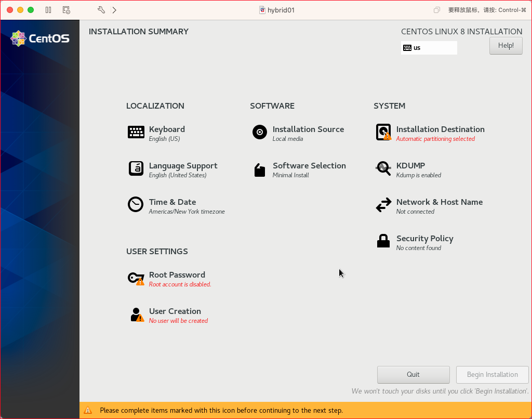The height and width of the screenshot is (419, 532).
Task: Open KDUMP settings via the magnifier icon
Action: pos(383,168)
